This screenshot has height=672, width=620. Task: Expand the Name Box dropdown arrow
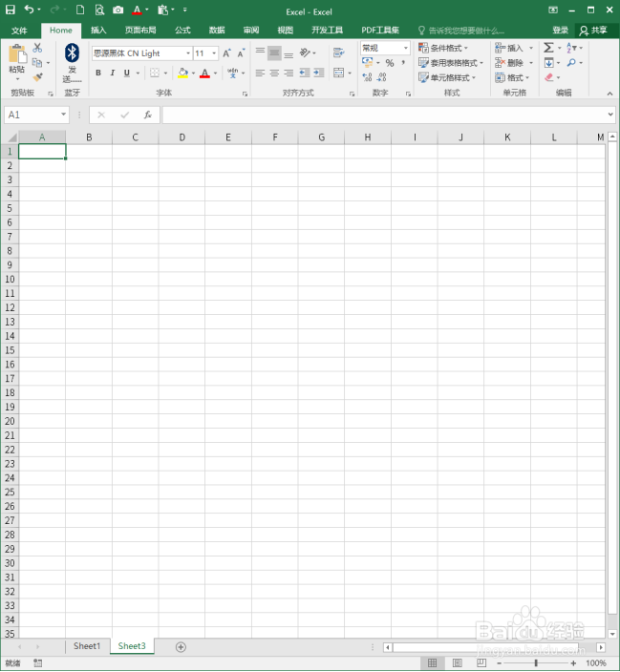pos(63,115)
